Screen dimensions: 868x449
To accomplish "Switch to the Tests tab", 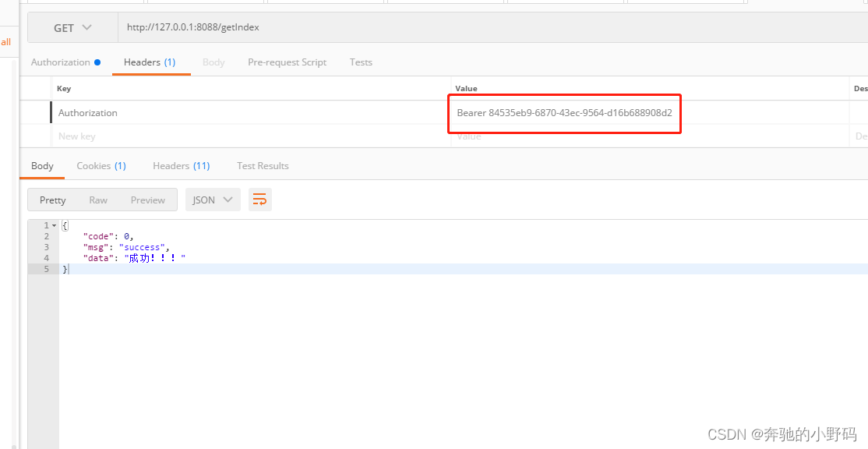I will pyautogui.click(x=361, y=62).
